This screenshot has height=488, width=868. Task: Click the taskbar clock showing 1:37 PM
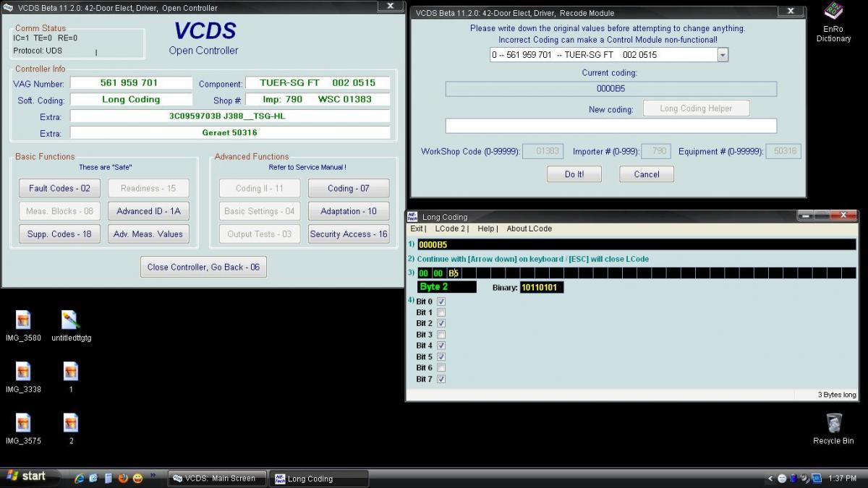[843, 478]
